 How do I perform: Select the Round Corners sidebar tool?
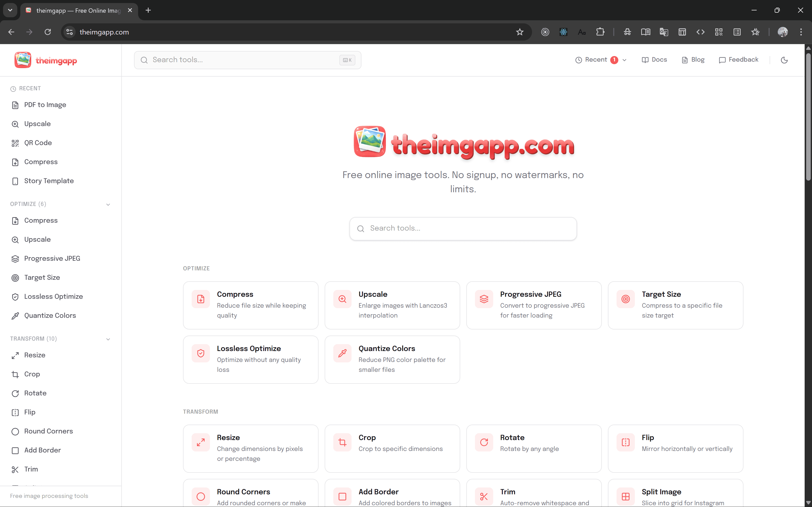click(x=49, y=431)
